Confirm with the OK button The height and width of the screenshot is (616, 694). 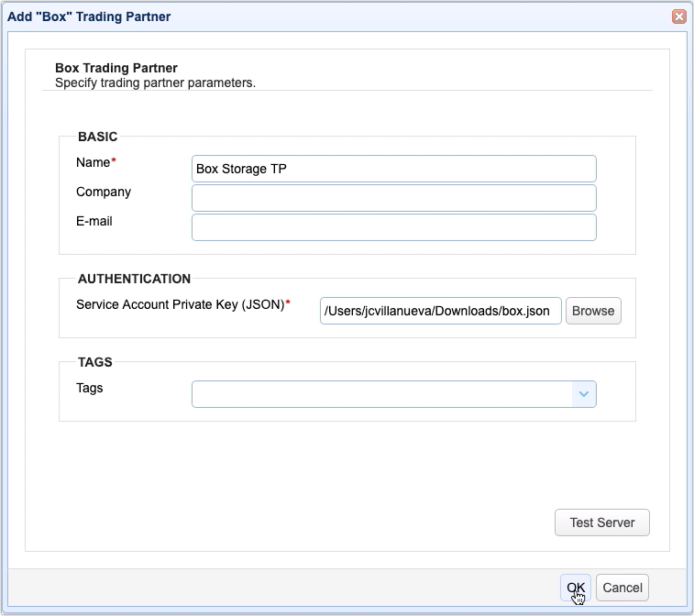[x=576, y=588]
